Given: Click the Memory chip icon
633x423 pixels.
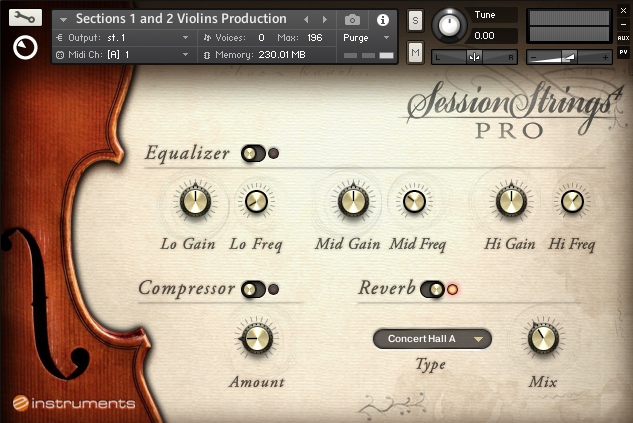Looking at the screenshot, I should 207,55.
